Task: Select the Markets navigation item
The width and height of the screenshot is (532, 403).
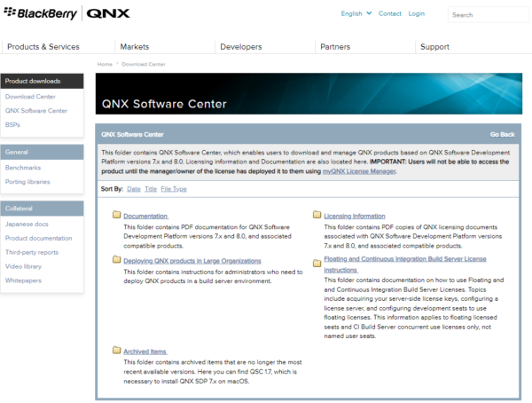Action: [x=135, y=47]
